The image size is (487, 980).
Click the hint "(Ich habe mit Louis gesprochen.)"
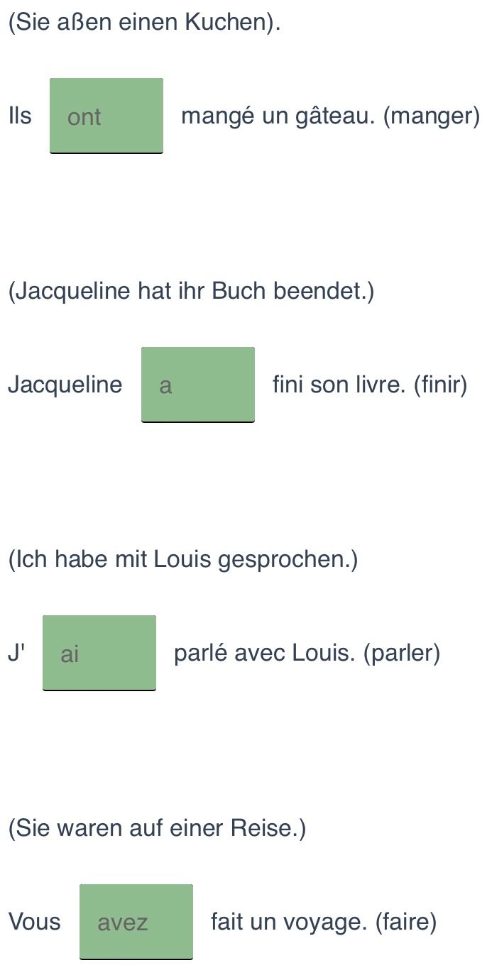pyautogui.click(x=183, y=560)
